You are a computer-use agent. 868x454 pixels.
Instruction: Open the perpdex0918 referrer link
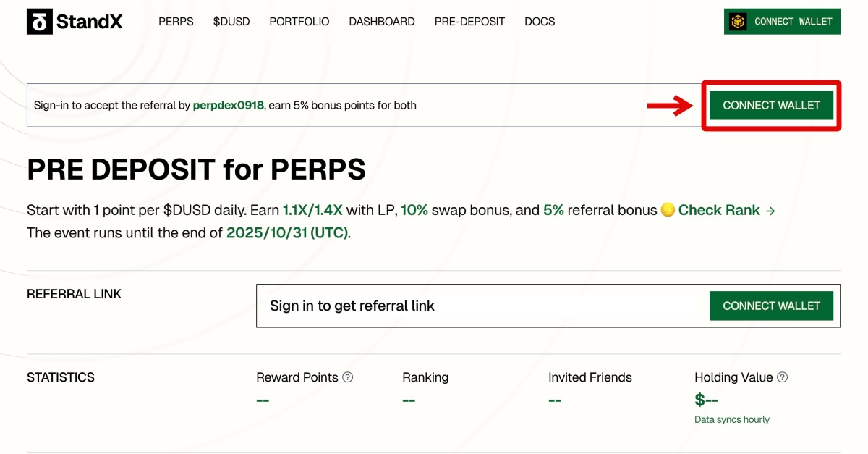pos(229,106)
